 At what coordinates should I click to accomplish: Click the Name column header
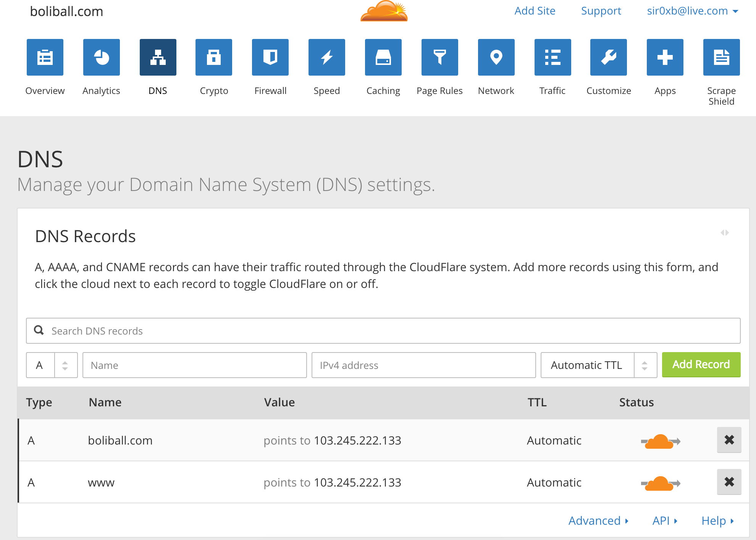click(x=105, y=402)
